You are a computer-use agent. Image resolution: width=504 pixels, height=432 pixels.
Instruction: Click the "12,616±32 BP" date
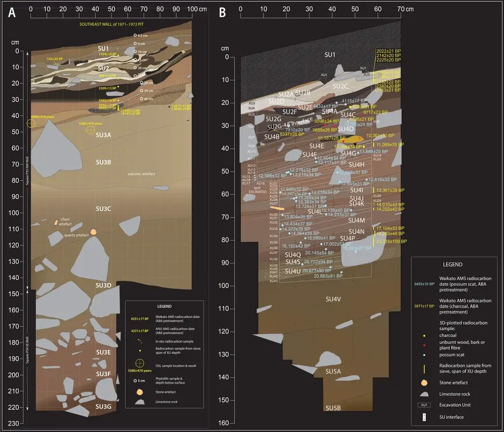pos(383,179)
